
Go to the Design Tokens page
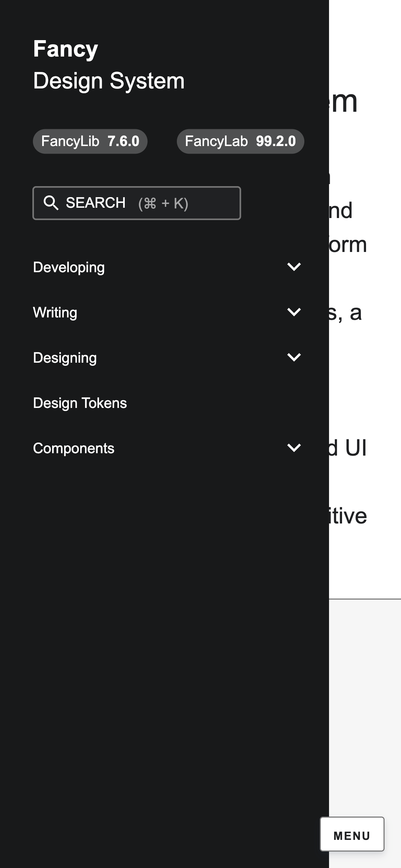[80, 403]
